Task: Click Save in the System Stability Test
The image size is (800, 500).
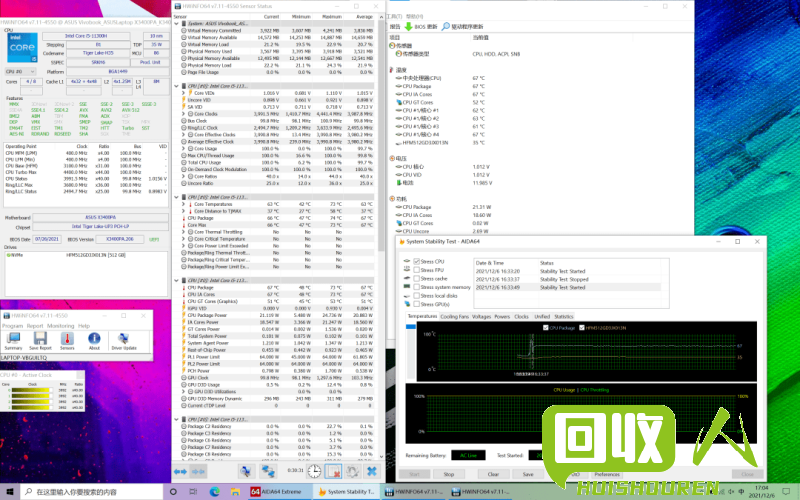Action: (x=528, y=474)
